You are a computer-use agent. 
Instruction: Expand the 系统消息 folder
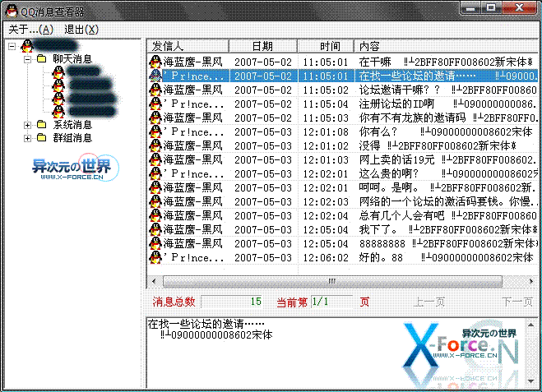tap(27, 125)
